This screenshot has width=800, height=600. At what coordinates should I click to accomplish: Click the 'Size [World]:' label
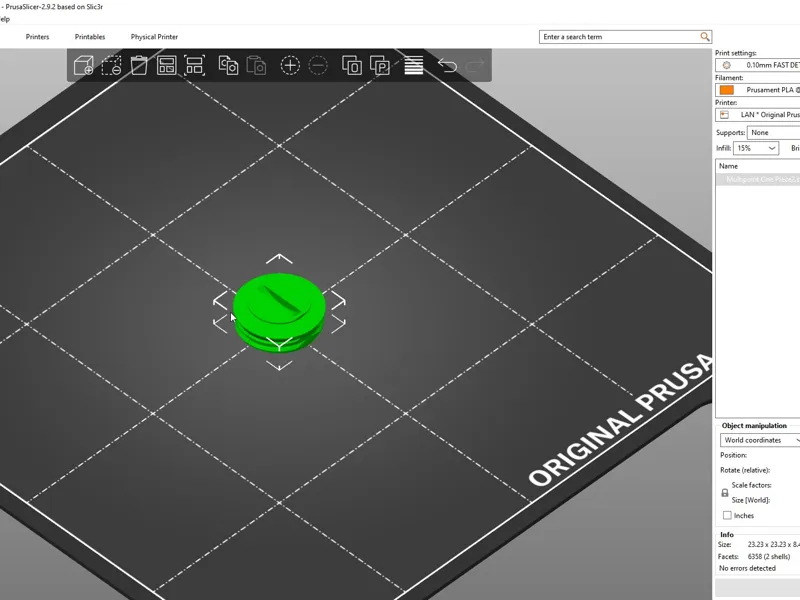(751, 500)
